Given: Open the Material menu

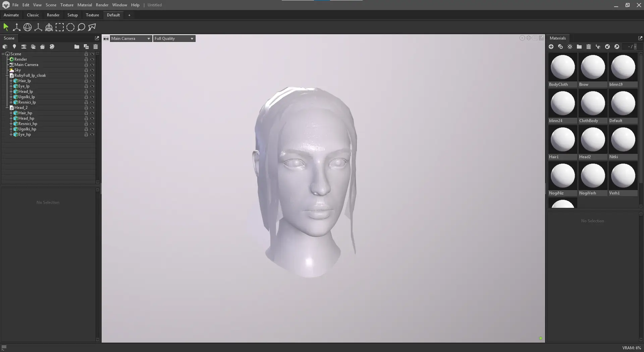Looking at the screenshot, I should tap(85, 5).
